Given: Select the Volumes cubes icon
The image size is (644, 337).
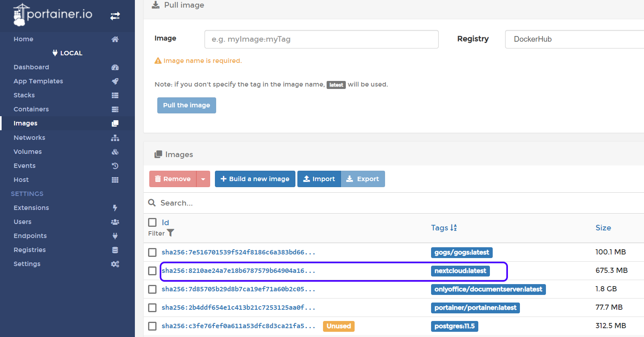Looking at the screenshot, I should (x=115, y=152).
